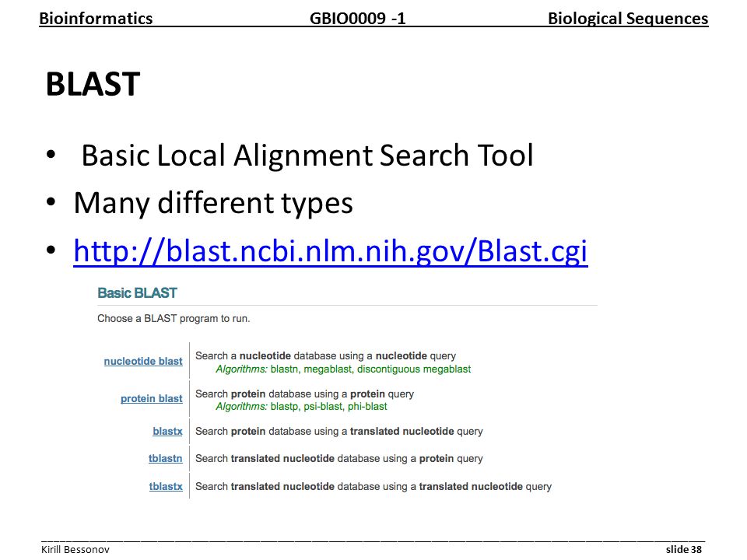Select 'Basic Local Alignment Search Tool' bullet
The image size is (747, 560).
[x=307, y=156]
